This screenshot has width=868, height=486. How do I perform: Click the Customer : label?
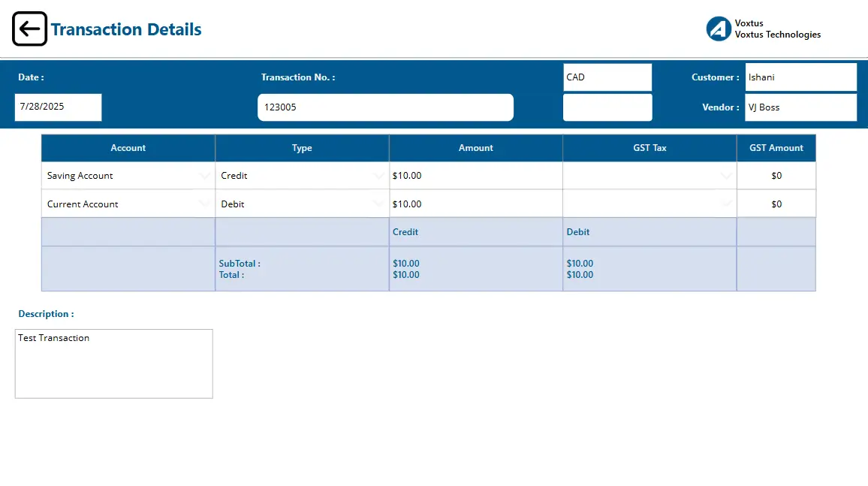coord(716,77)
